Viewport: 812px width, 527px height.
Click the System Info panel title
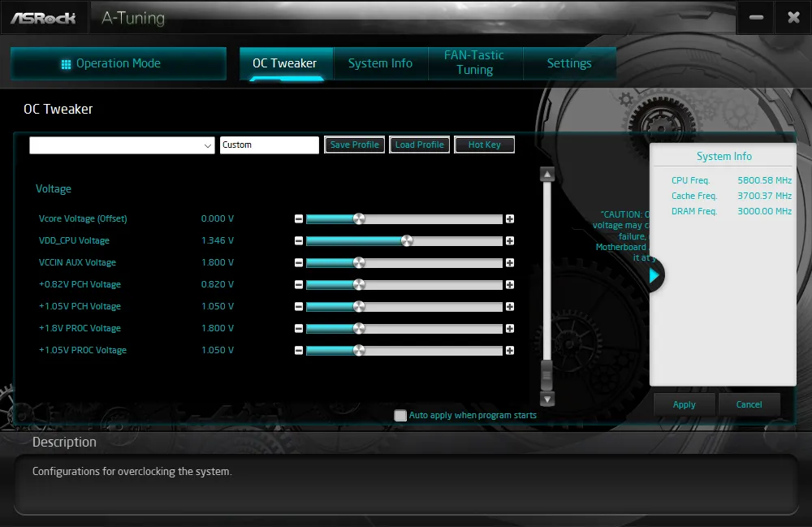tap(724, 157)
